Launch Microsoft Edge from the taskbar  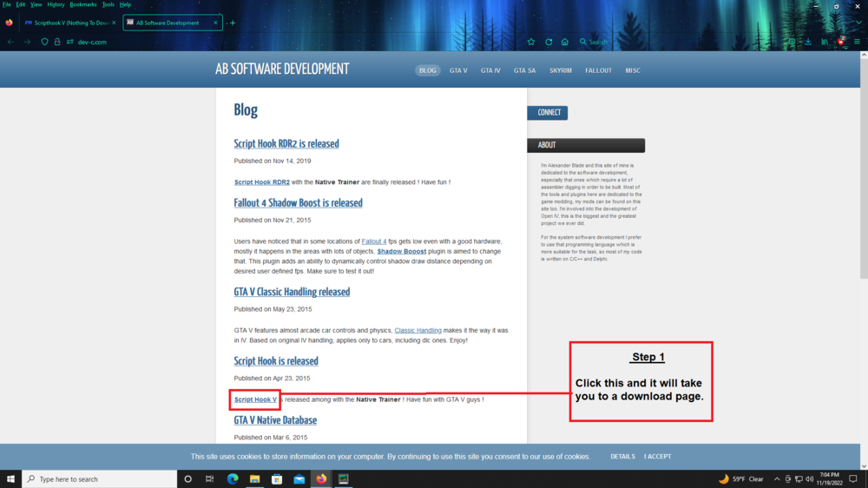pyautogui.click(x=233, y=478)
